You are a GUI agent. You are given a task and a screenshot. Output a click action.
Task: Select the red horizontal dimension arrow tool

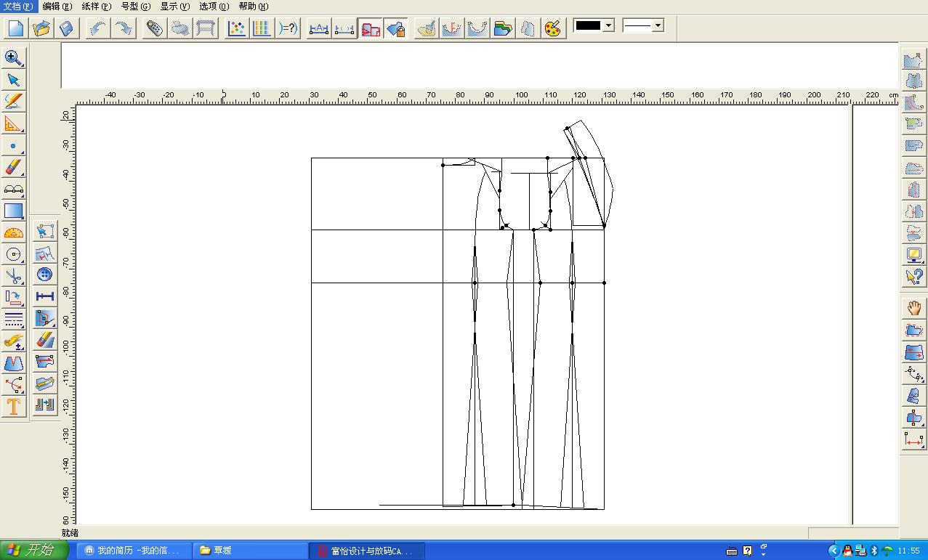[x=913, y=439]
